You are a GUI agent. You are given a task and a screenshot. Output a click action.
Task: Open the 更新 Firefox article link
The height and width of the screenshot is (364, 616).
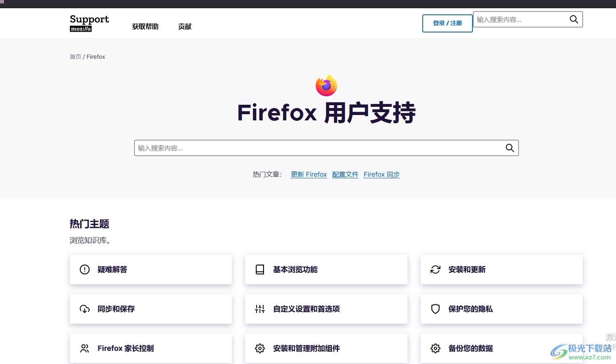(x=309, y=174)
